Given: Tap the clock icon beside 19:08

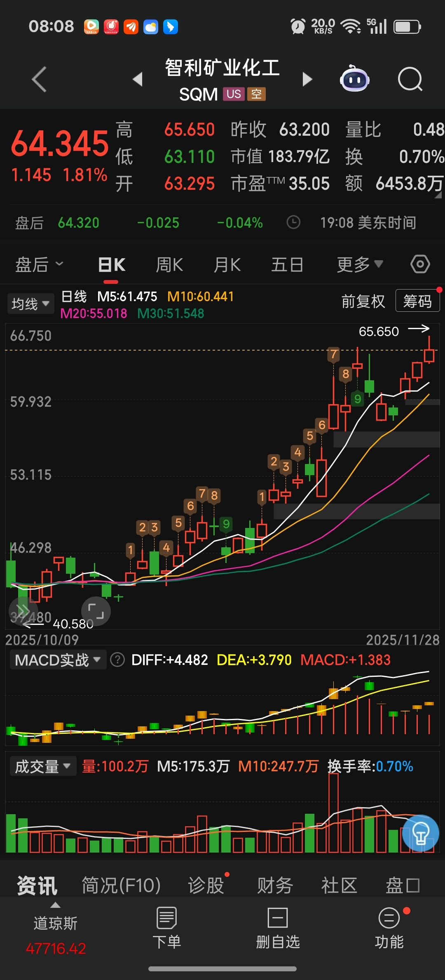Looking at the screenshot, I should (x=293, y=222).
